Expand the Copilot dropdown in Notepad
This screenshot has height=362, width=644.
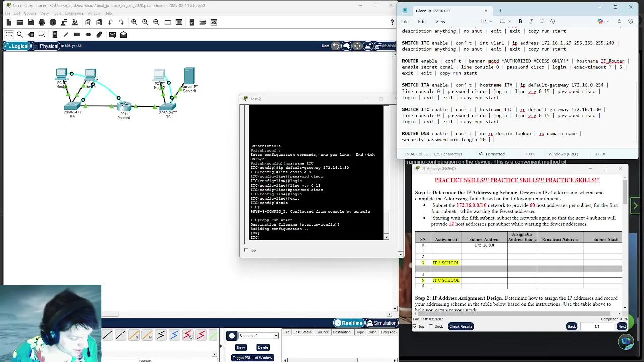click(x=607, y=21)
